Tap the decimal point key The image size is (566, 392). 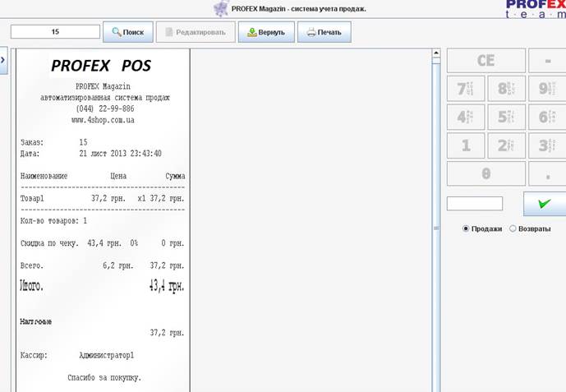click(547, 173)
